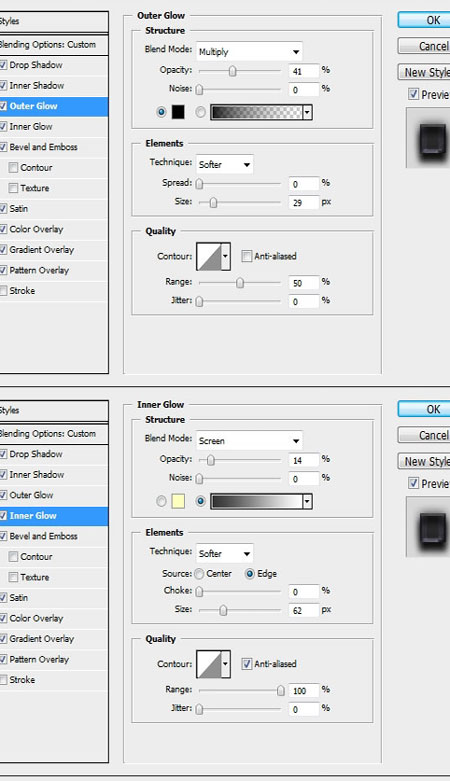The width and height of the screenshot is (450, 781).
Task: Click the Inner Glow Range field showing 100
Action: coord(303,690)
